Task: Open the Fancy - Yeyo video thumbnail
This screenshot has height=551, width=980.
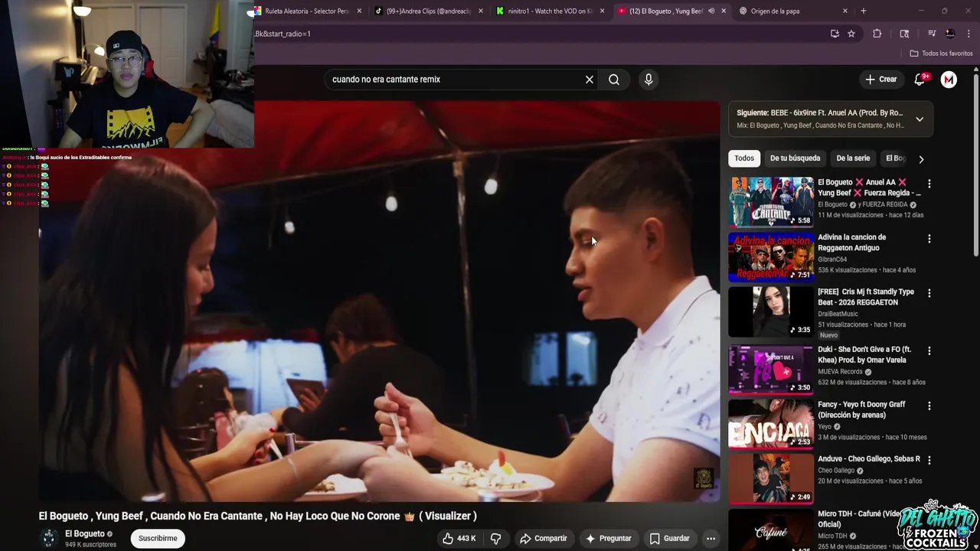Action: click(771, 424)
